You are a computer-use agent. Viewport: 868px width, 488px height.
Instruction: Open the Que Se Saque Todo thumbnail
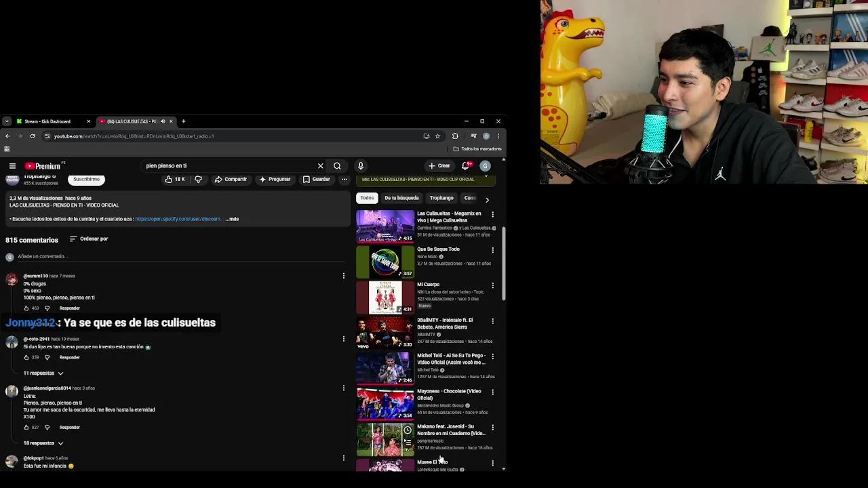tap(385, 262)
